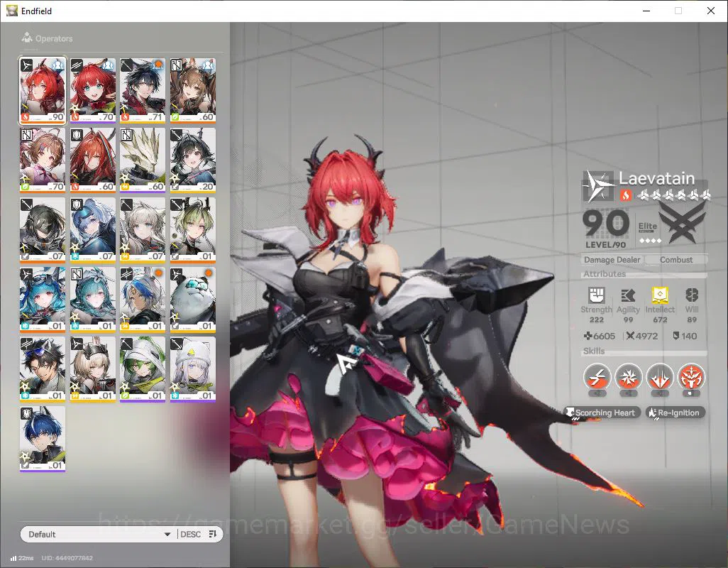The height and width of the screenshot is (568, 728).
Task: Click the Agility attribute icon
Action: (628, 295)
